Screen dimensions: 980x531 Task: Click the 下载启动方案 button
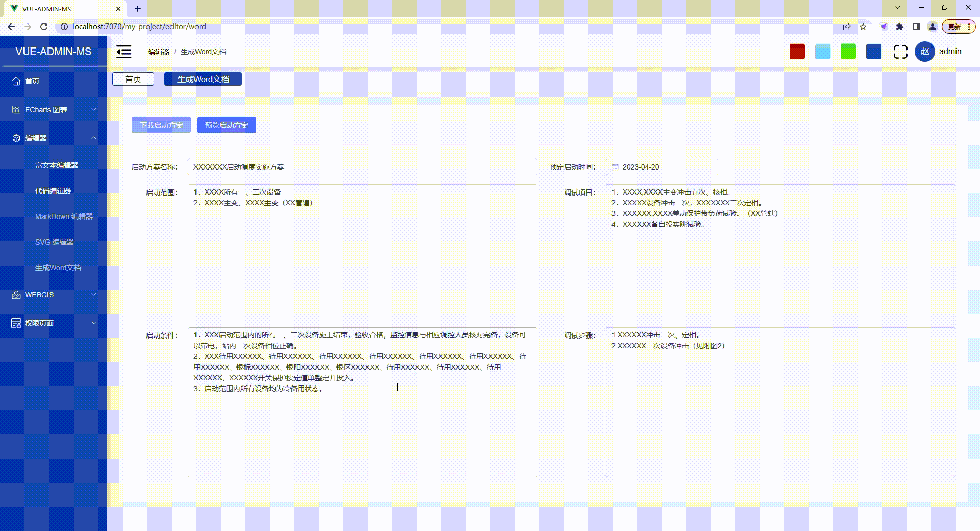pos(161,125)
